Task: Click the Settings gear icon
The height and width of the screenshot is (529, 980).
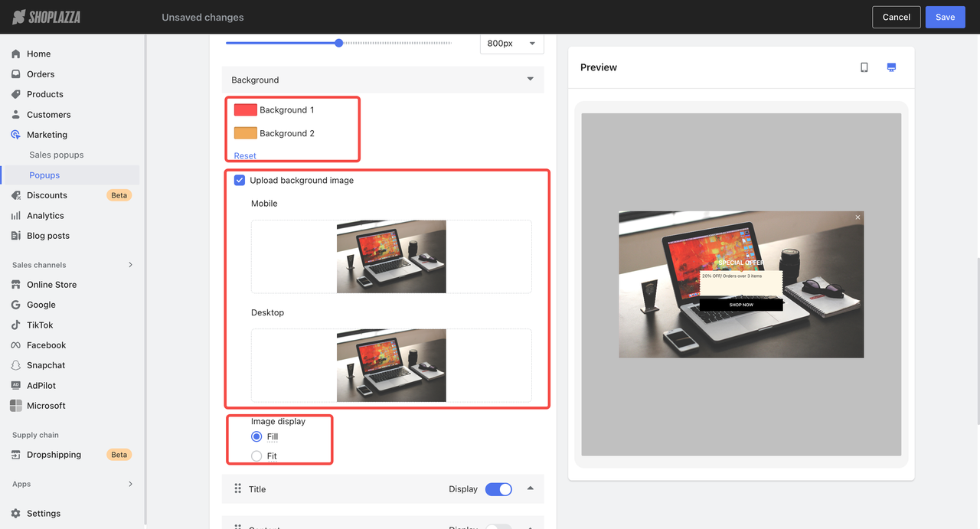Action: tap(16, 514)
